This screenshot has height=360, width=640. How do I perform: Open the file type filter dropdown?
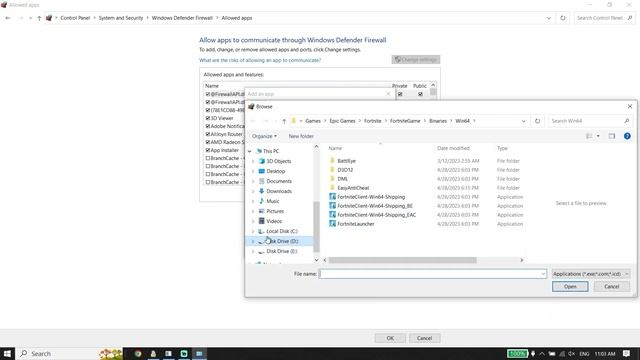pos(591,274)
